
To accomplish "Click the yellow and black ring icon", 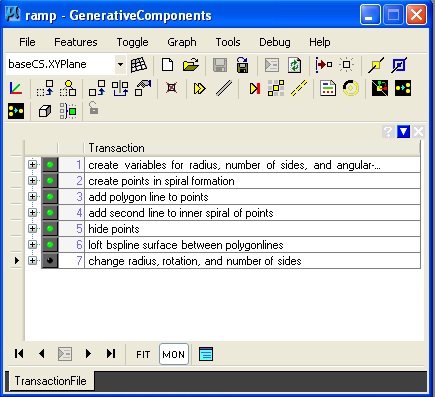I will [351, 88].
